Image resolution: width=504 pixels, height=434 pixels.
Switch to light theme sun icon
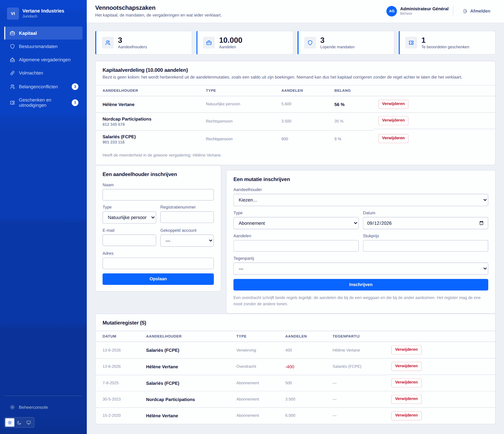(10, 422)
